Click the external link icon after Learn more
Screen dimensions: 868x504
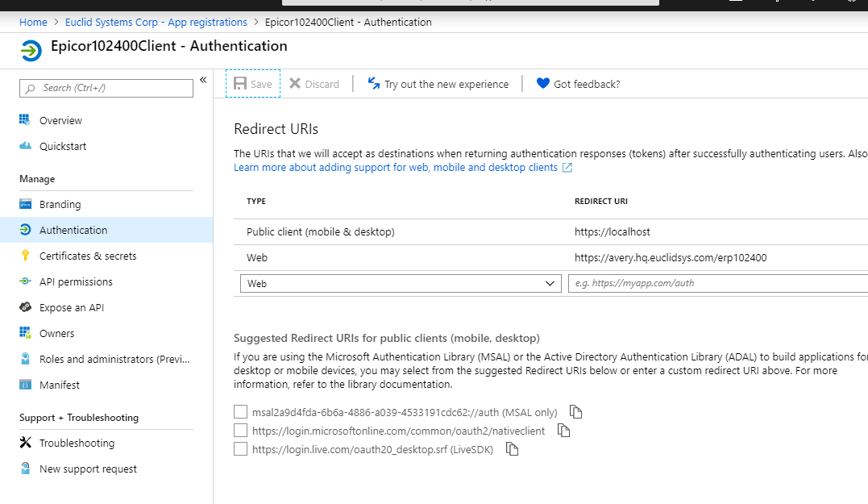[567, 167]
